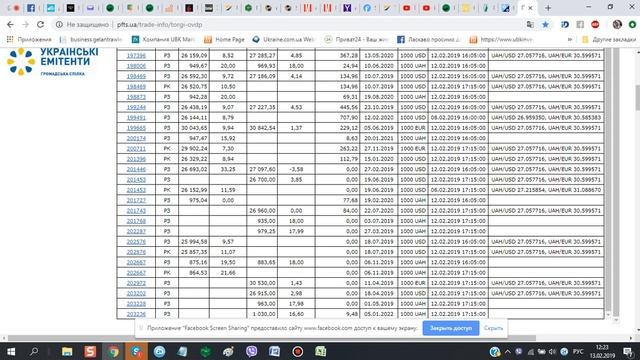
Task: Open security link 197396
Action: pos(136,56)
